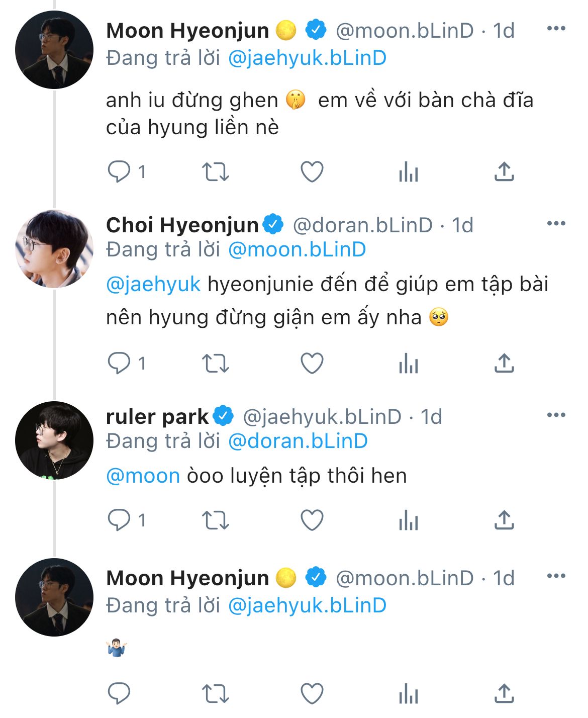Open ruler park's profile picture

pos(54,440)
